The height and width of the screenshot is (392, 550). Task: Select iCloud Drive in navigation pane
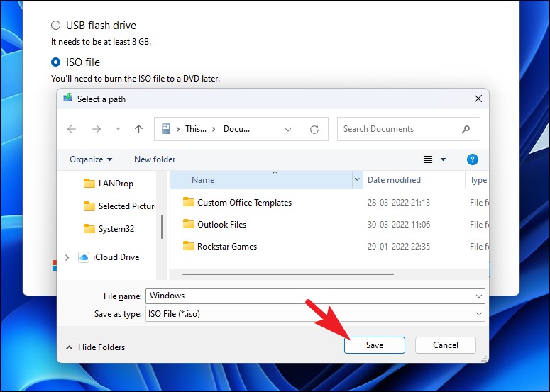click(x=116, y=257)
